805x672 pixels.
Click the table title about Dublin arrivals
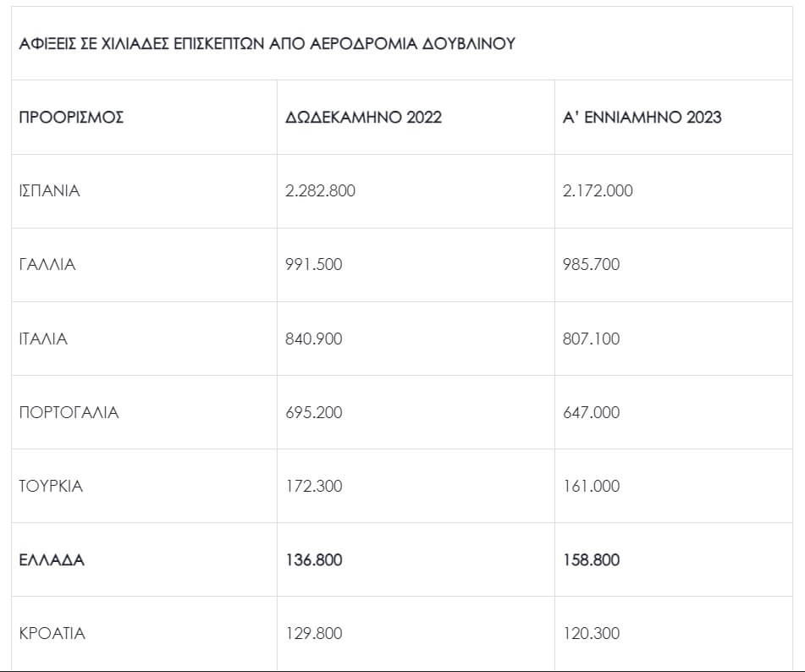tap(267, 44)
